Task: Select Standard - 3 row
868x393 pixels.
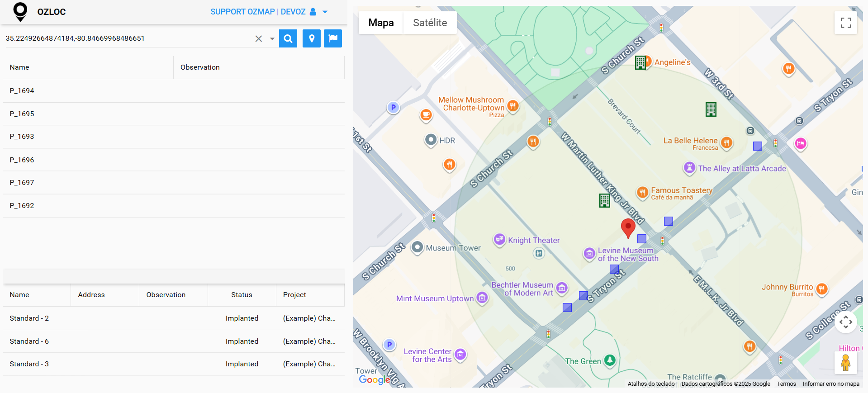Action: pos(174,364)
